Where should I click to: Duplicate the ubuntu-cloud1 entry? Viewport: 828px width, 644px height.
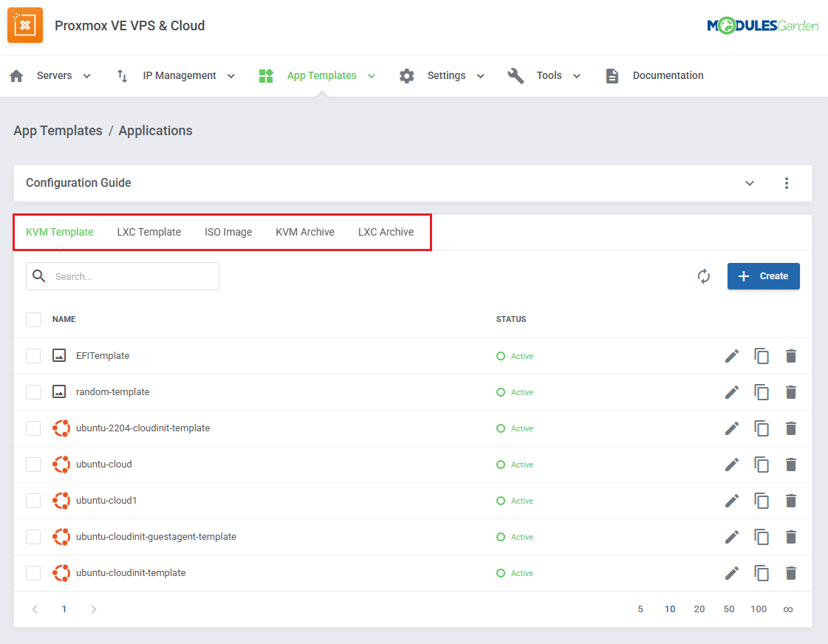click(x=762, y=501)
